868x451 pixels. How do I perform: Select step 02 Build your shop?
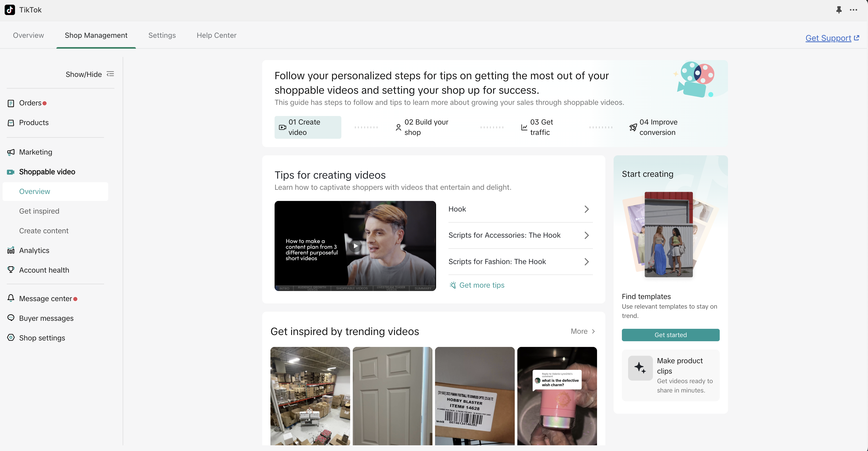(x=422, y=127)
